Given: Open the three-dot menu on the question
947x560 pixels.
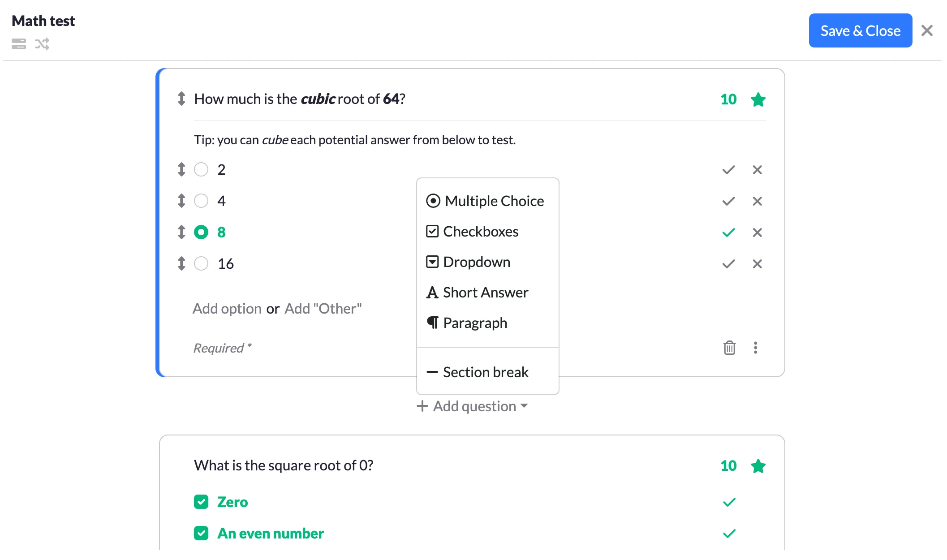Looking at the screenshot, I should 756,348.
